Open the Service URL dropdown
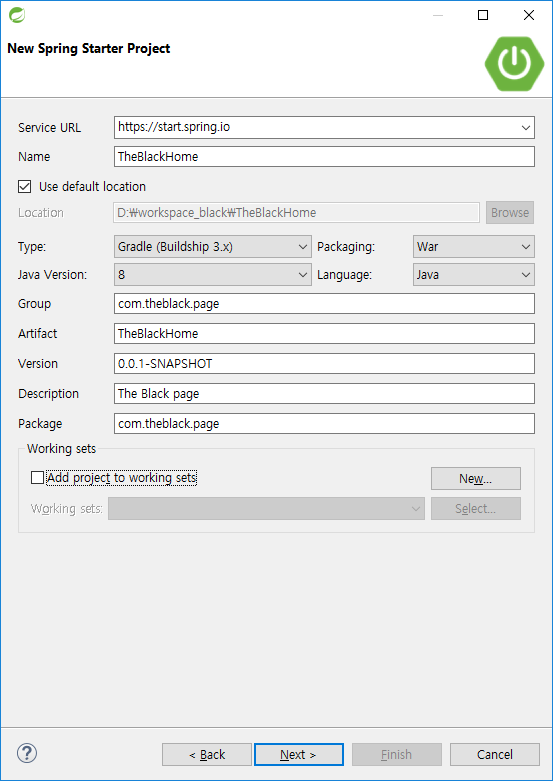Viewport: 553px width, 781px height. point(526,128)
